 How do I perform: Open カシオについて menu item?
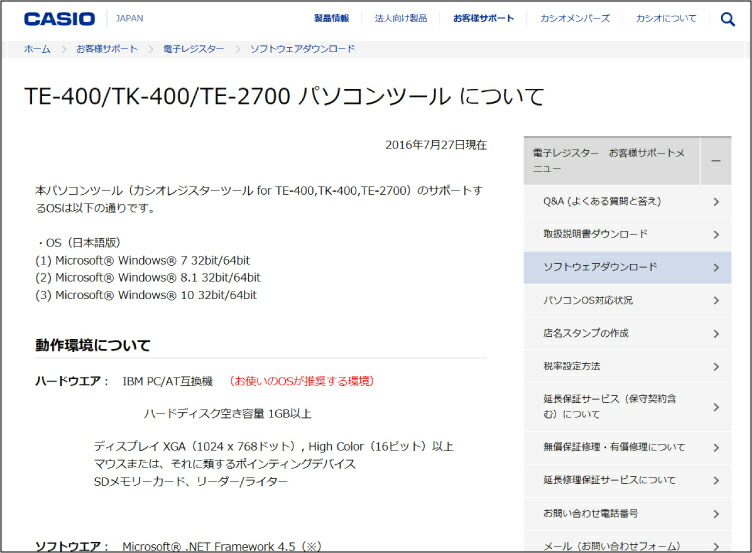click(666, 18)
